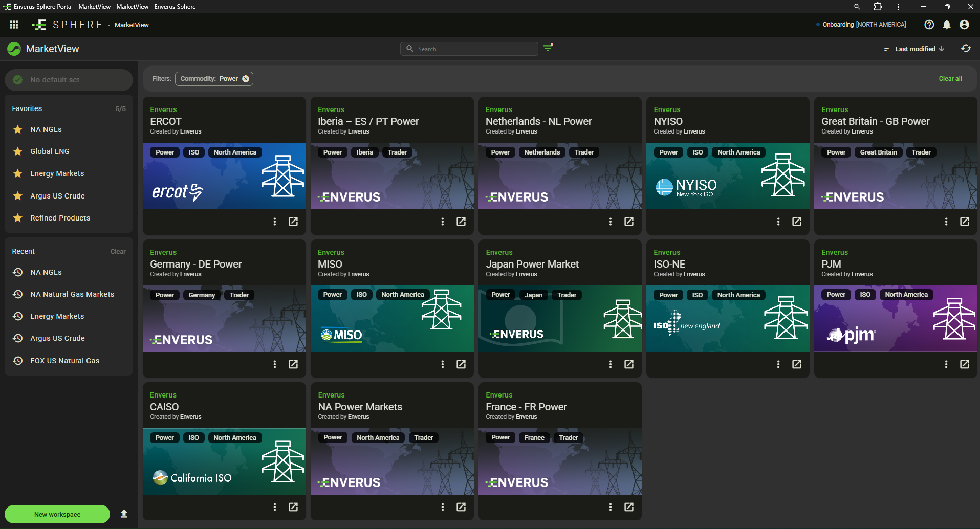Open the Last modified sort dropdown

click(x=914, y=49)
